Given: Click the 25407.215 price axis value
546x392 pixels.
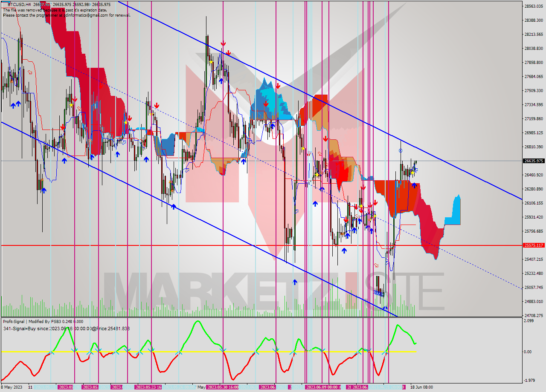Looking at the screenshot, I should (534, 259).
